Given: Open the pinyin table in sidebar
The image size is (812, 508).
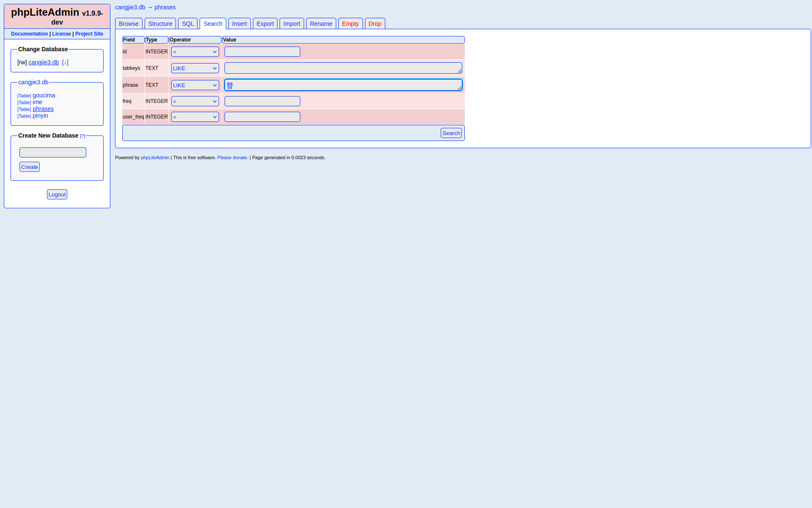Looking at the screenshot, I should click(x=40, y=116).
